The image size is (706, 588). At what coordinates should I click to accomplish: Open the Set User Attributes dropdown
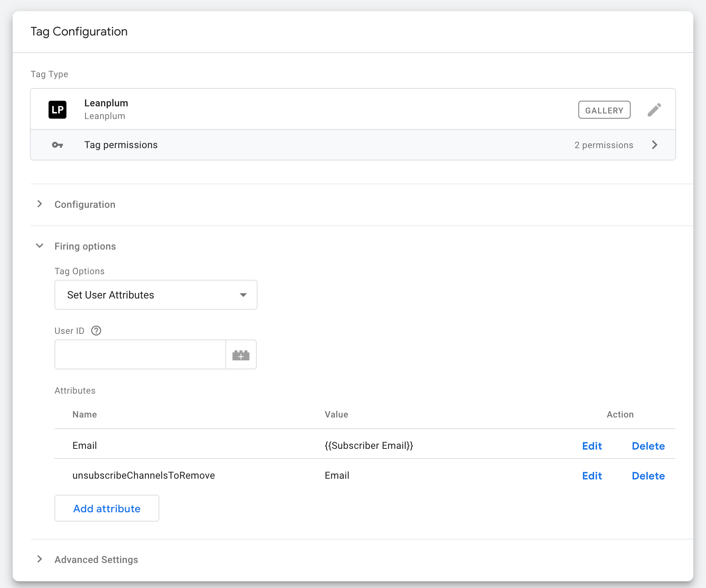[156, 295]
